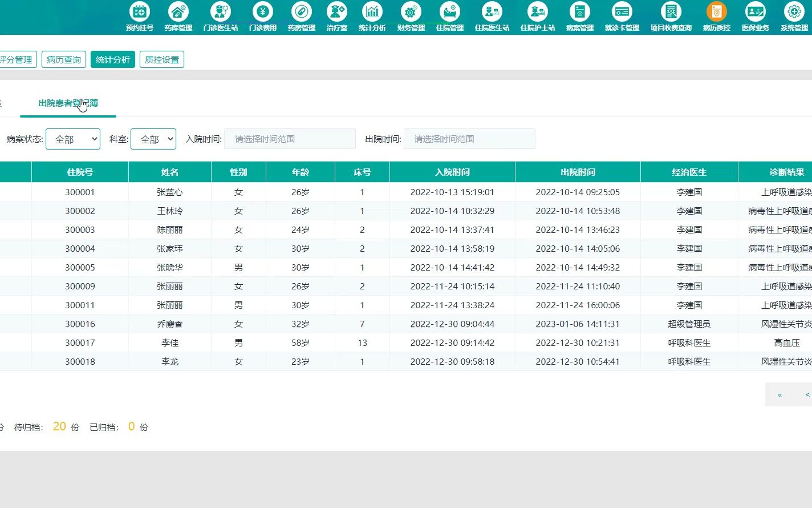812x508 pixels.
Task: Click diagnosis cell 高血压
Action: (787, 343)
